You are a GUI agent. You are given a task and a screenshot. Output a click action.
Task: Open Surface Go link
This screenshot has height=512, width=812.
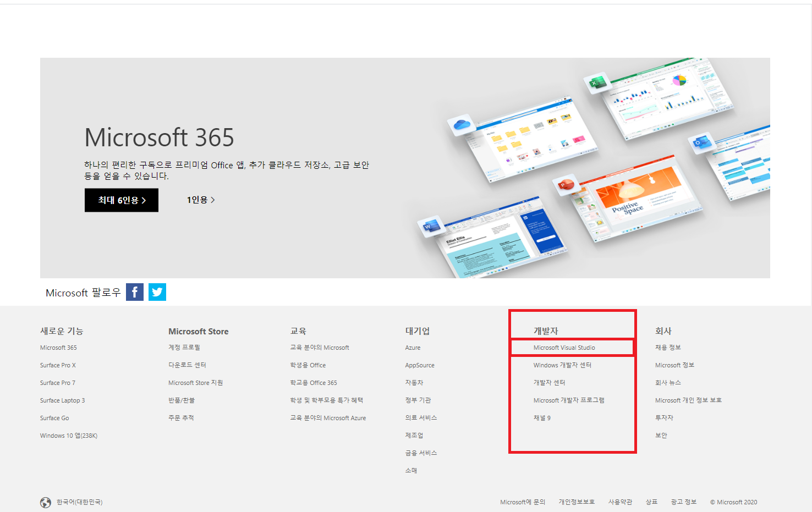(x=54, y=418)
